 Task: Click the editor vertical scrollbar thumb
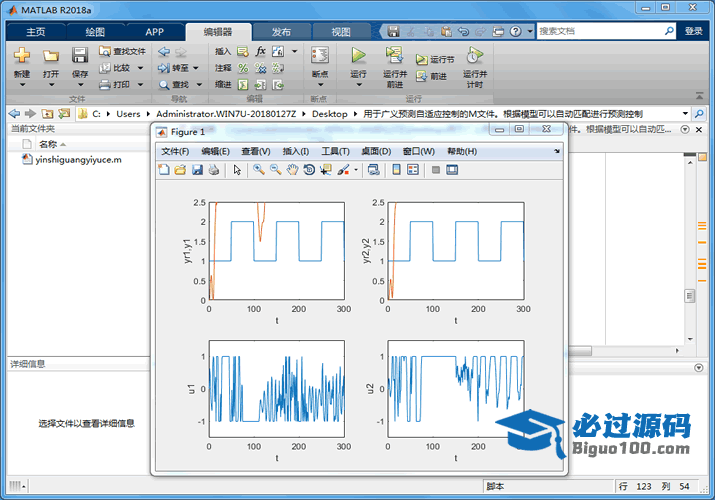coord(690,296)
